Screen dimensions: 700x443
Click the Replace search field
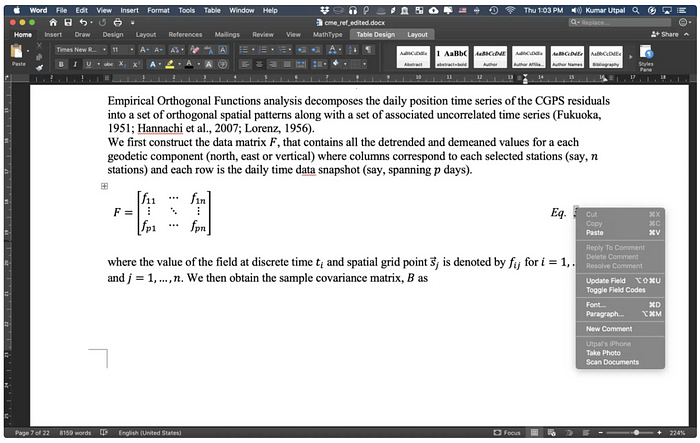click(x=620, y=22)
